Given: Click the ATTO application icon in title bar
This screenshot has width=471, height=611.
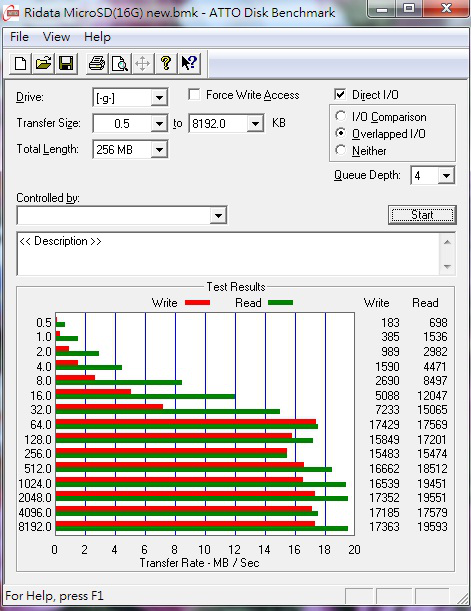Looking at the screenshot, I should 11,12.
